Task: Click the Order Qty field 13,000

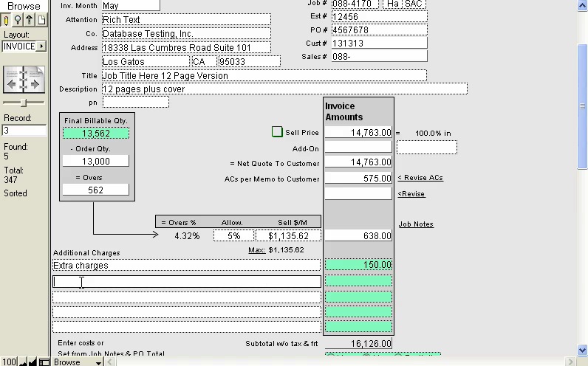Action: (96, 161)
